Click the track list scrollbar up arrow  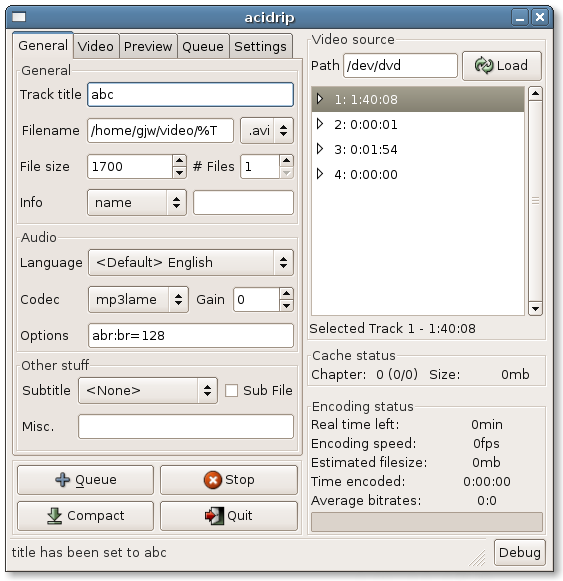535,93
